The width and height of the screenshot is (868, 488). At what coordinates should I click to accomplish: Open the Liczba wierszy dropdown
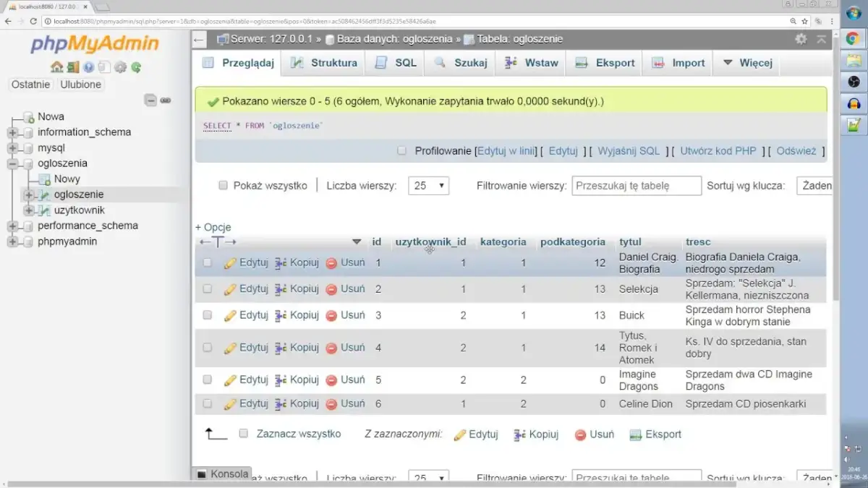coord(428,185)
